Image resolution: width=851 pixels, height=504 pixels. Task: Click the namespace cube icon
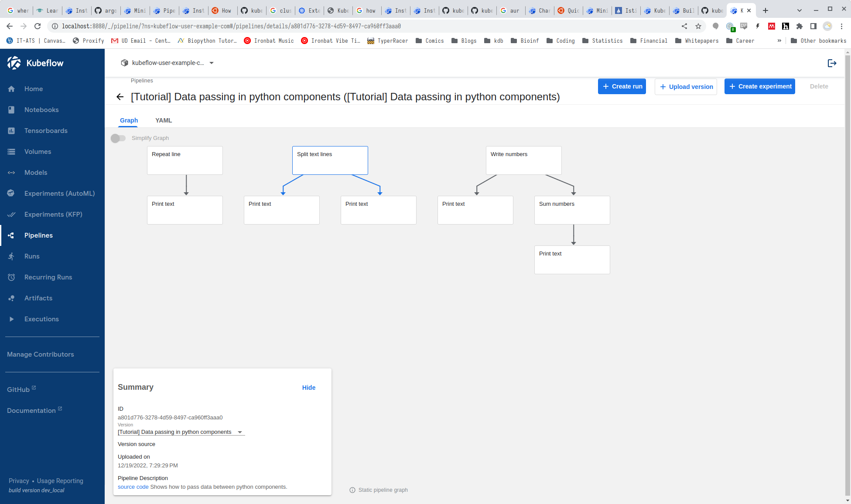point(124,63)
